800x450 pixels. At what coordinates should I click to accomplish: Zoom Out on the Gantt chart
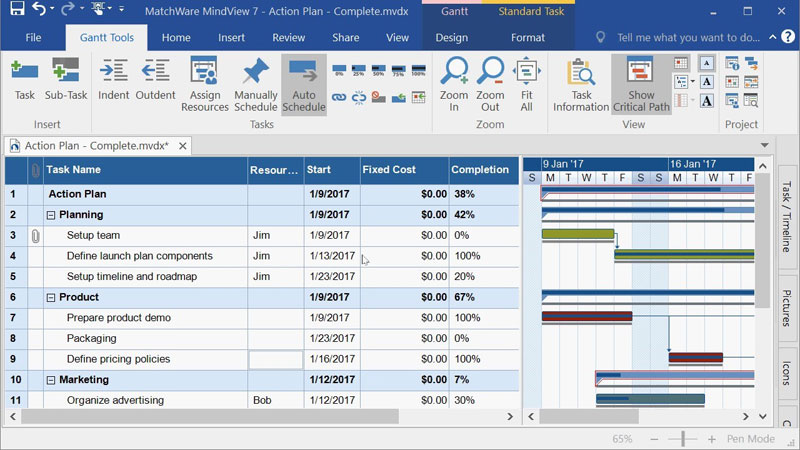(x=490, y=85)
